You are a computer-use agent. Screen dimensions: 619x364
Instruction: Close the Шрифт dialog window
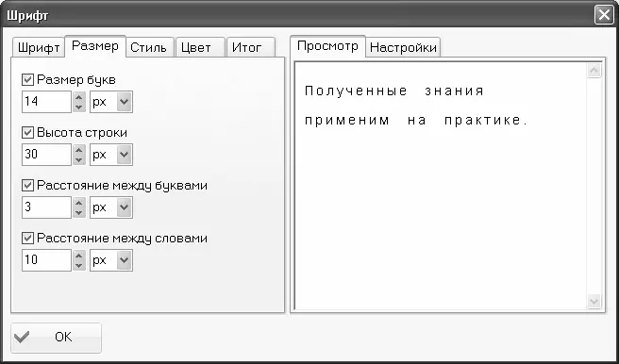604,15
